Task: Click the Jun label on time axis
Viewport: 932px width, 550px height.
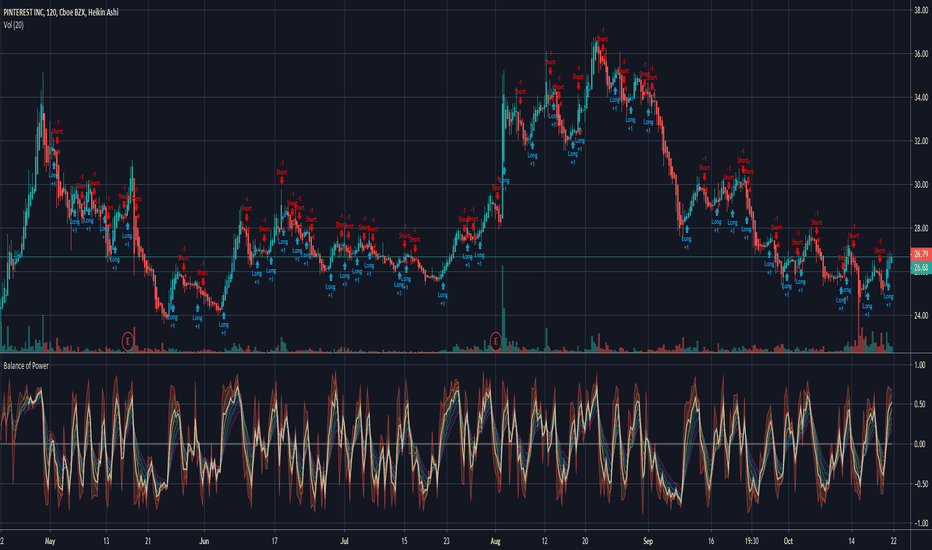Action: [x=204, y=541]
